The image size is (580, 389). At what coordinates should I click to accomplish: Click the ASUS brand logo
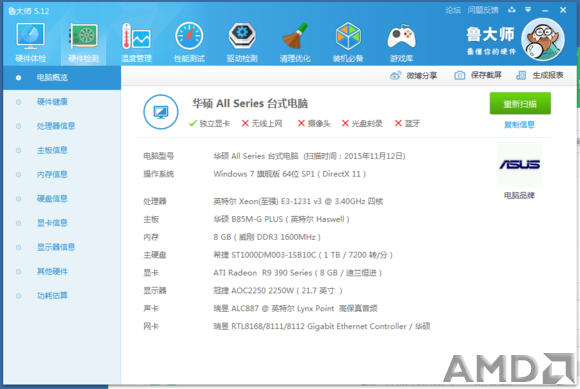click(519, 164)
